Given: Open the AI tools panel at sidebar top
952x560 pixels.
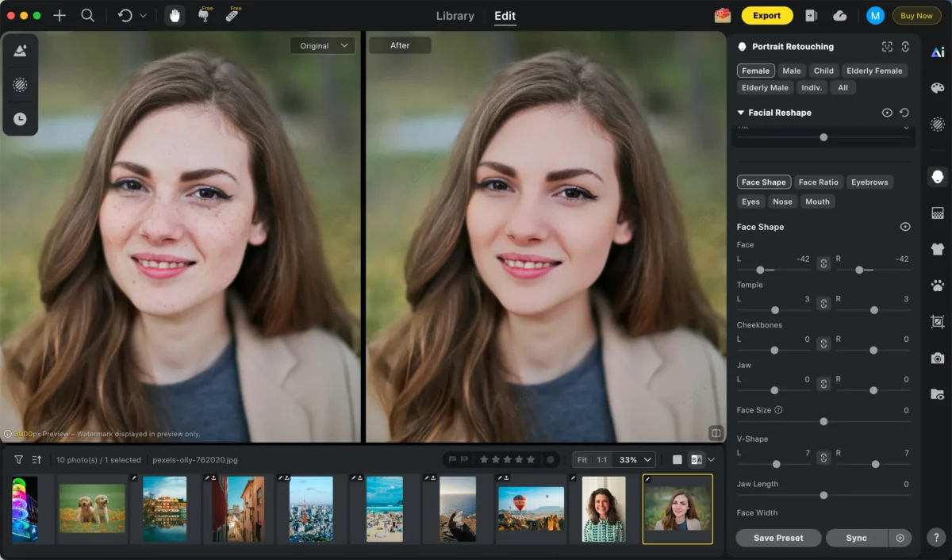Looking at the screenshot, I should tap(937, 51).
